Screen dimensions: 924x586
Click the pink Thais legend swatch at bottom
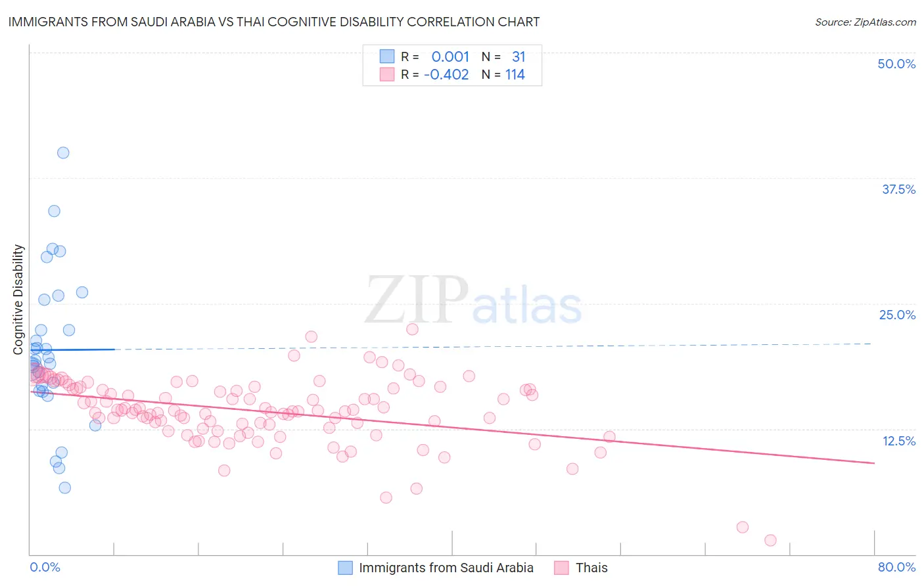[561, 568]
